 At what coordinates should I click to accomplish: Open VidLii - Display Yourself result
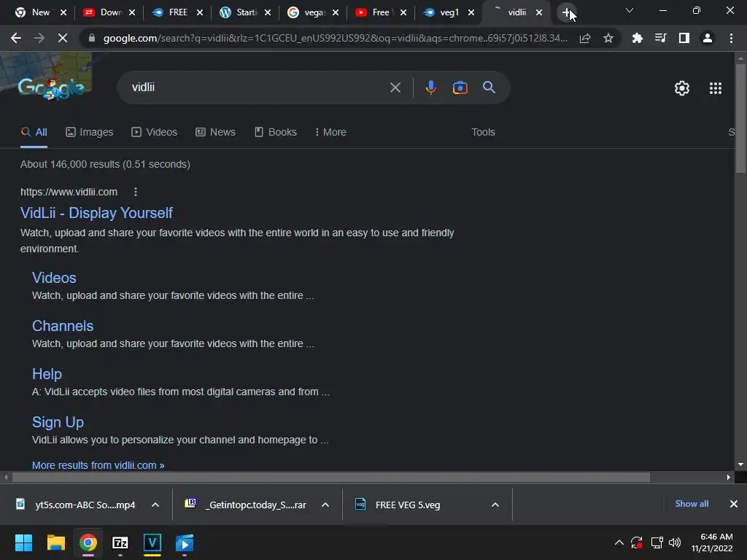coord(96,213)
